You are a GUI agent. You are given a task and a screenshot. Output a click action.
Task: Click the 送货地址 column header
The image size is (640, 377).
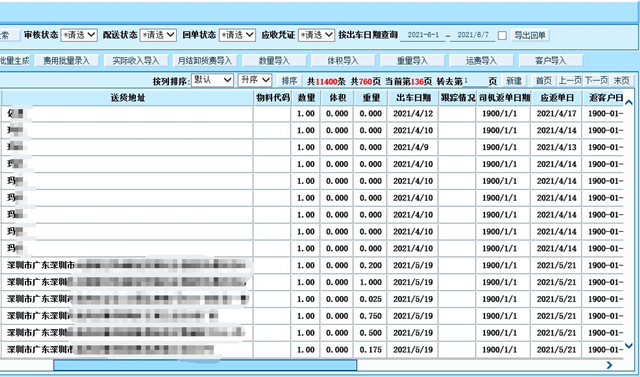[127, 98]
